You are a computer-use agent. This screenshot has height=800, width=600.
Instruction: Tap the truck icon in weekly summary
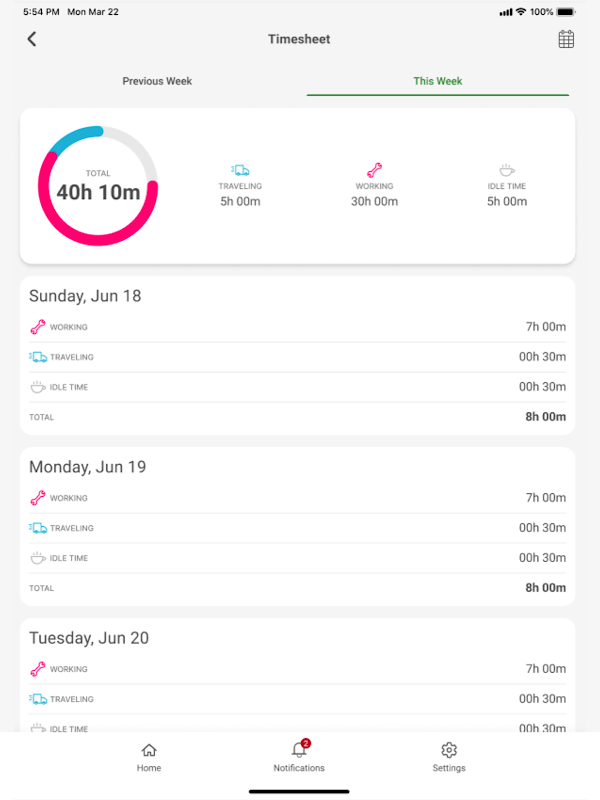click(x=240, y=171)
